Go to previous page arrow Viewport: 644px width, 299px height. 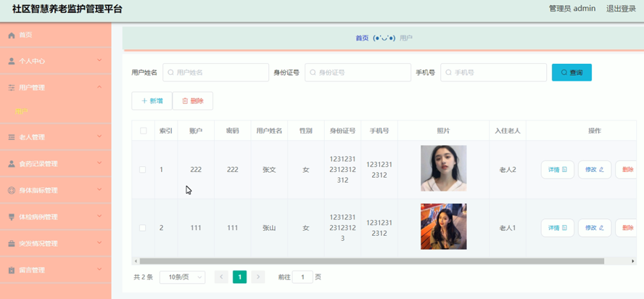[x=221, y=277]
